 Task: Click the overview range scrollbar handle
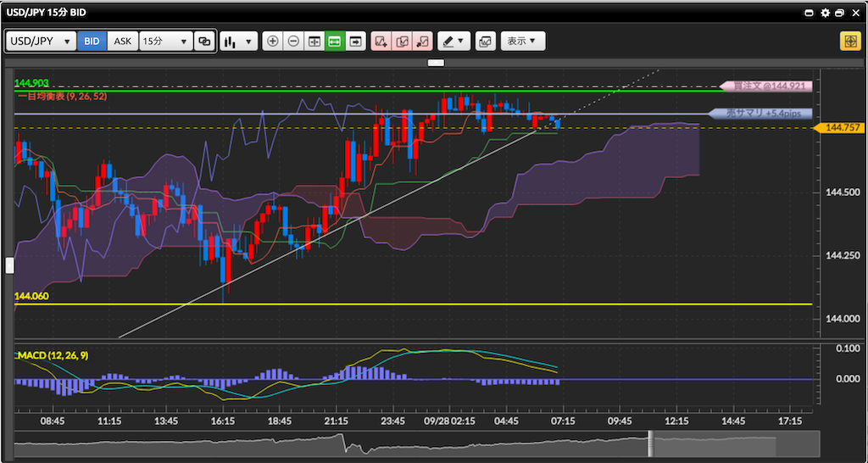coord(651,443)
